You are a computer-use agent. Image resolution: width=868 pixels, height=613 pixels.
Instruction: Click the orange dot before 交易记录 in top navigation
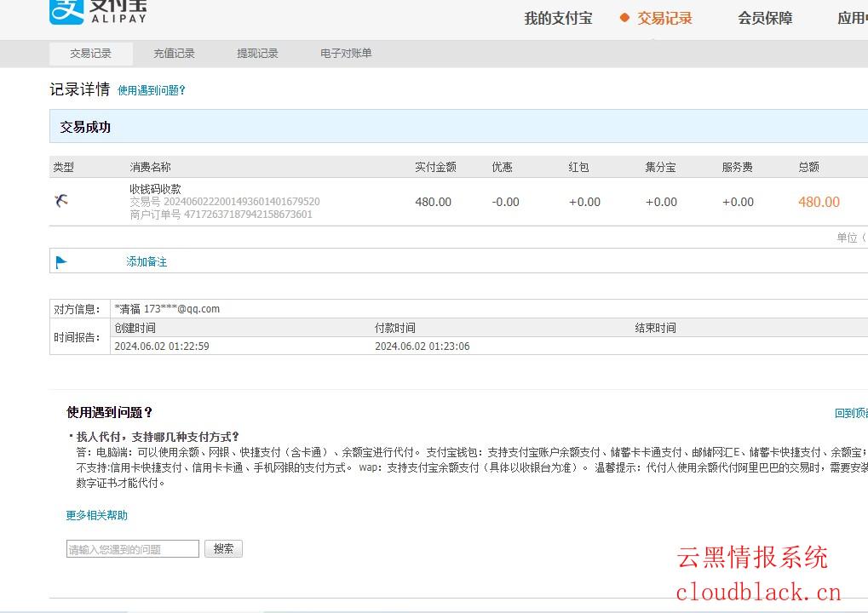tap(624, 18)
